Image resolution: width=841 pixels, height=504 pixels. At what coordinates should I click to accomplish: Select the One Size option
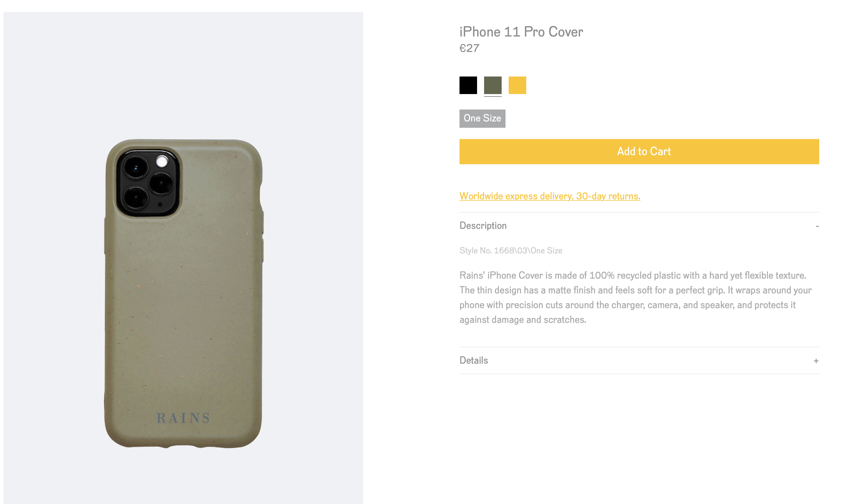coord(482,119)
